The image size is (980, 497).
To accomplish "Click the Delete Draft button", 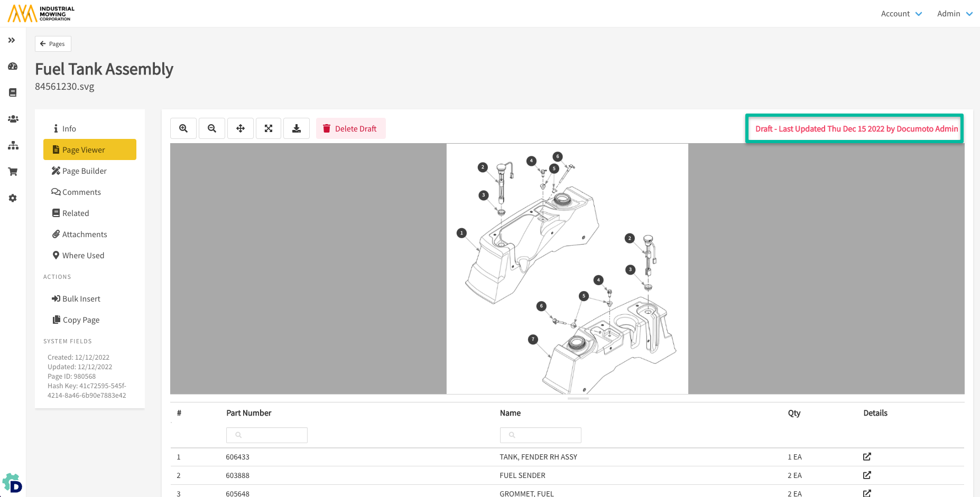I will [x=350, y=128].
